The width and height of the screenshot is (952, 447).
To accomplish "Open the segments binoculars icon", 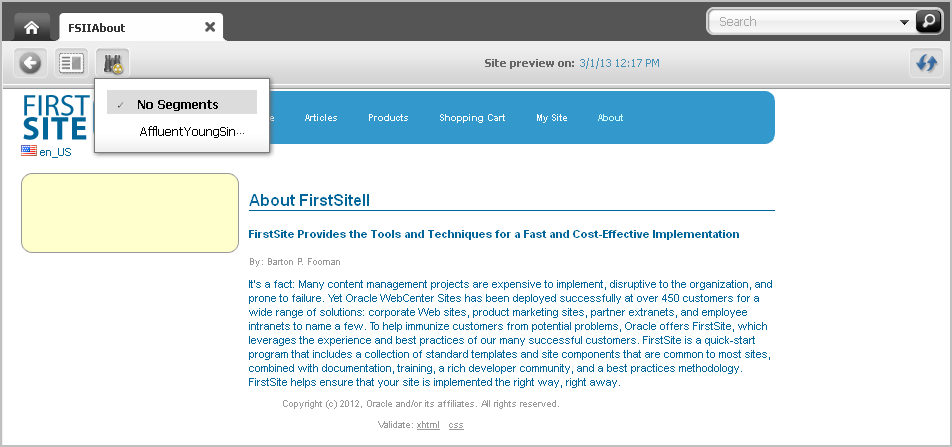I will (x=112, y=63).
